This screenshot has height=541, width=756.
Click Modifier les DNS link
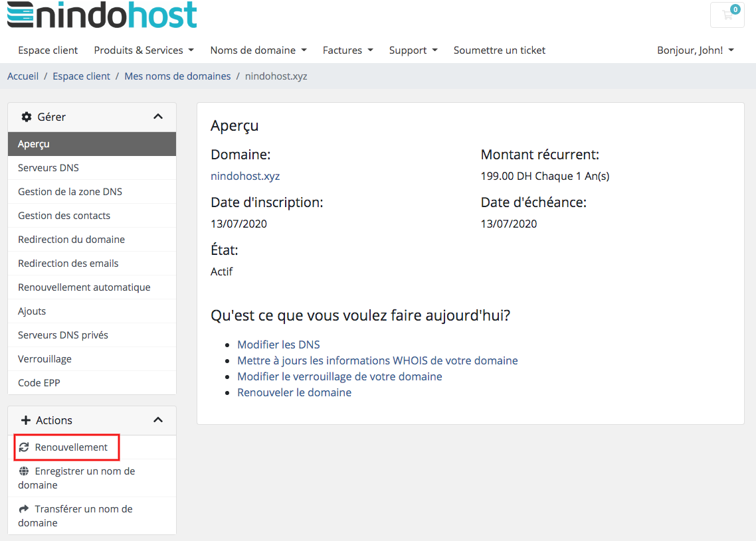[x=278, y=345]
